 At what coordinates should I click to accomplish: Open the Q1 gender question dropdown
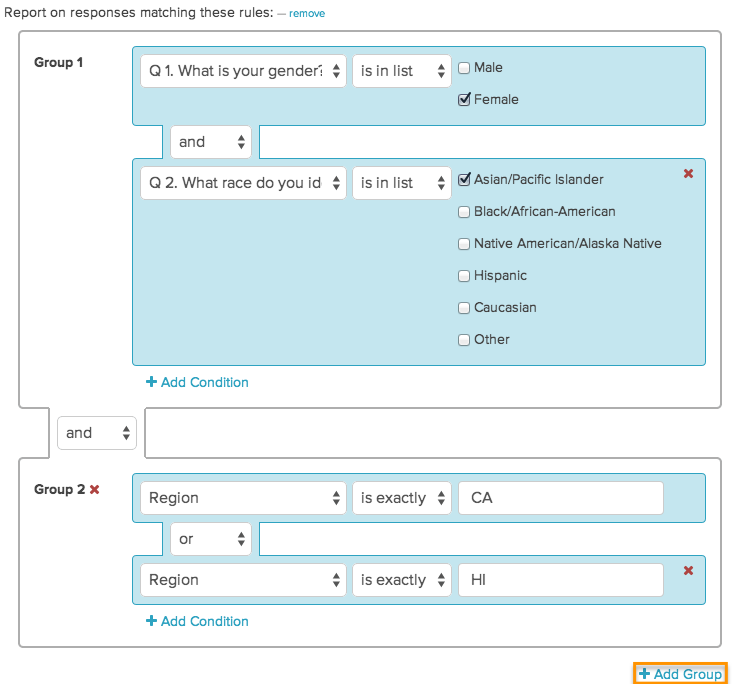[x=243, y=71]
